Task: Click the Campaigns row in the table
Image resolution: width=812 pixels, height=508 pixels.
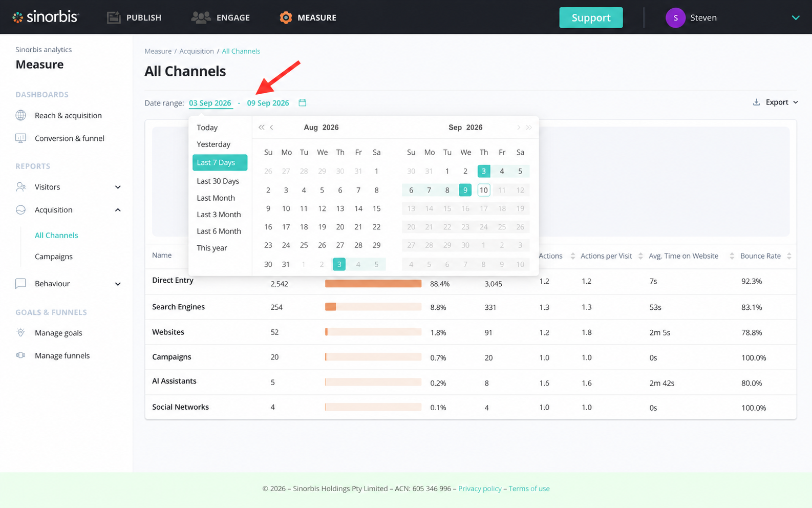Action: coord(471,357)
